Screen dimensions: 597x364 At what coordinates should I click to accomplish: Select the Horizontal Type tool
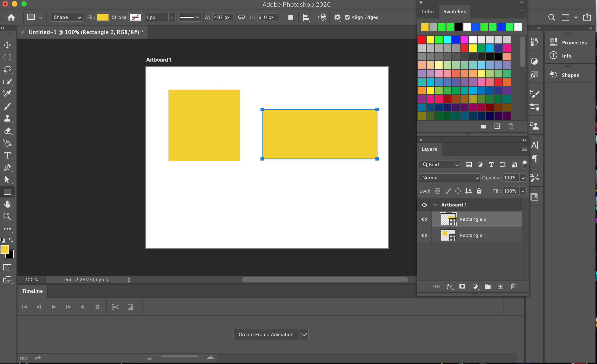[7, 155]
